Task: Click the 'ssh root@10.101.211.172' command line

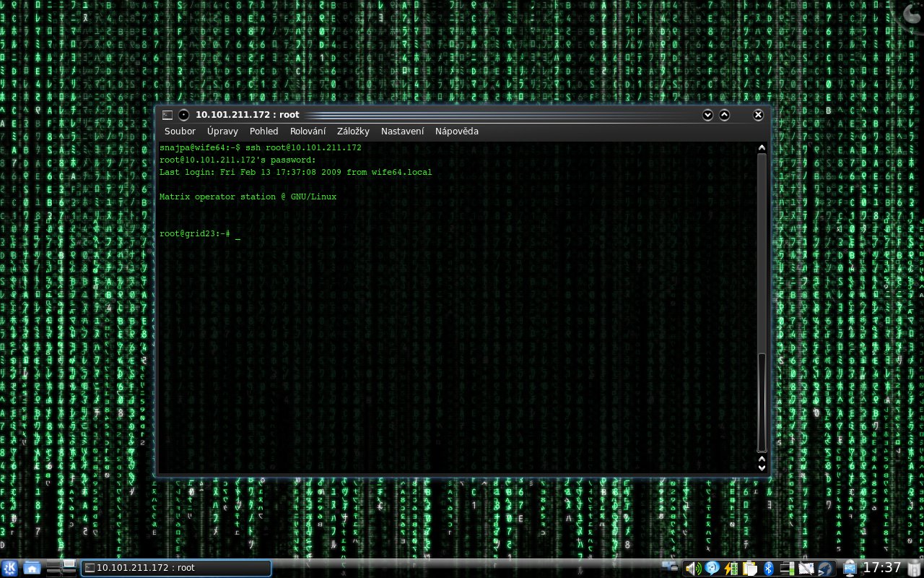Action: tap(303, 147)
